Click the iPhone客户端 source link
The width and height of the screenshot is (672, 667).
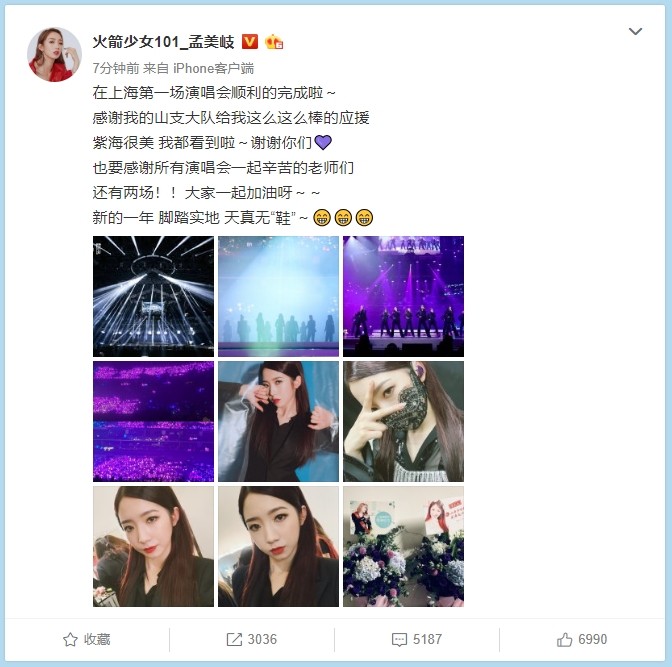[x=213, y=68]
